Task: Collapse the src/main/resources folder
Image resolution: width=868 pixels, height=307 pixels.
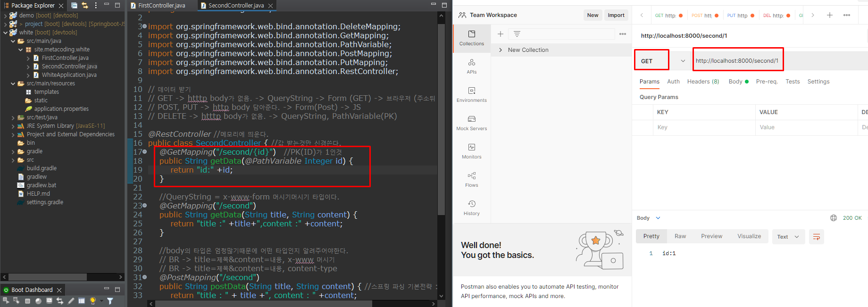Action: 13,83
